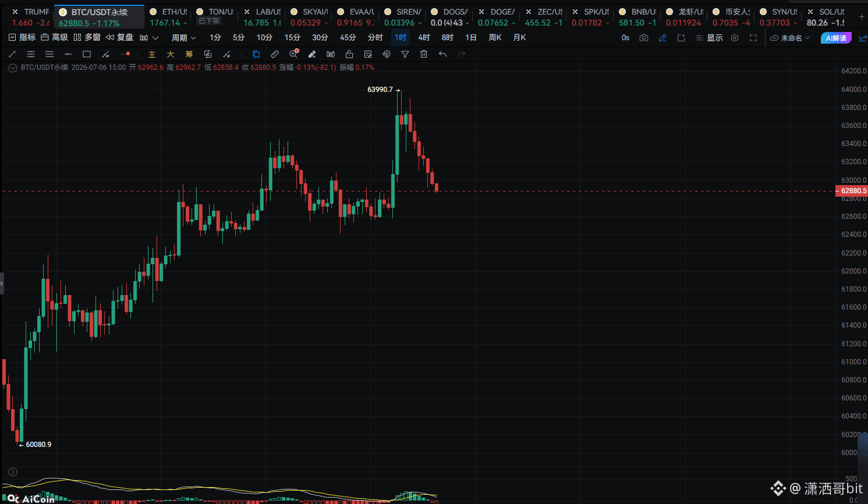The image size is (868, 504).
Task: Open the DOGE symbol tab
Action: [x=497, y=17]
